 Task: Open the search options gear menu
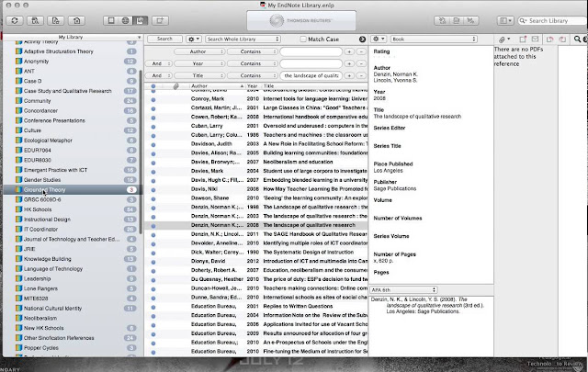tap(194, 39)
